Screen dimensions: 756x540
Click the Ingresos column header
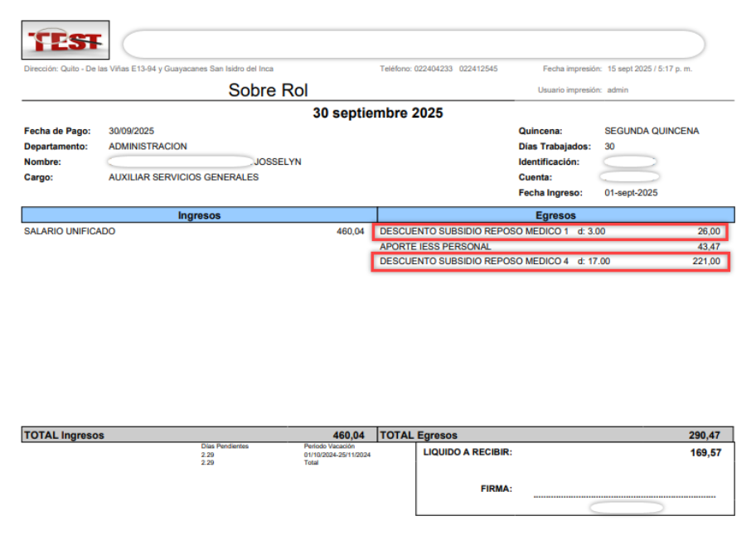pos(199,215)
